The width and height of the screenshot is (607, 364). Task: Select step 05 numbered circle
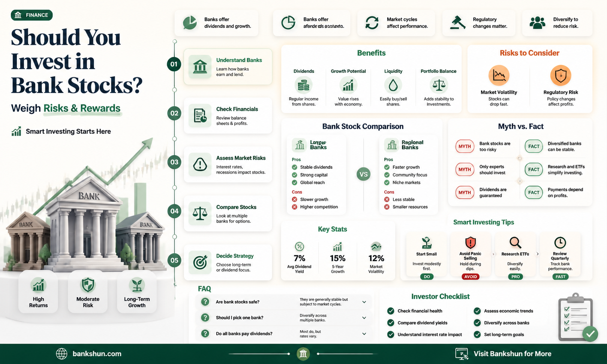click(x=174, y=260)
